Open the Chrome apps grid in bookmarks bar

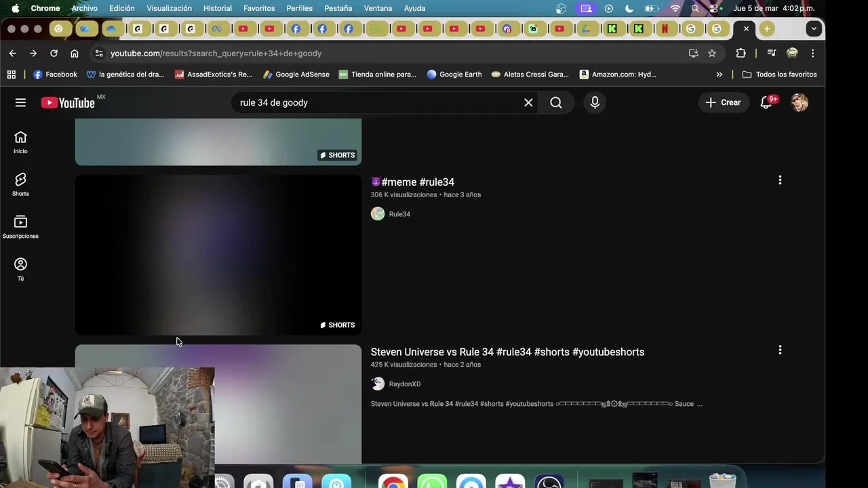[12, 75]
